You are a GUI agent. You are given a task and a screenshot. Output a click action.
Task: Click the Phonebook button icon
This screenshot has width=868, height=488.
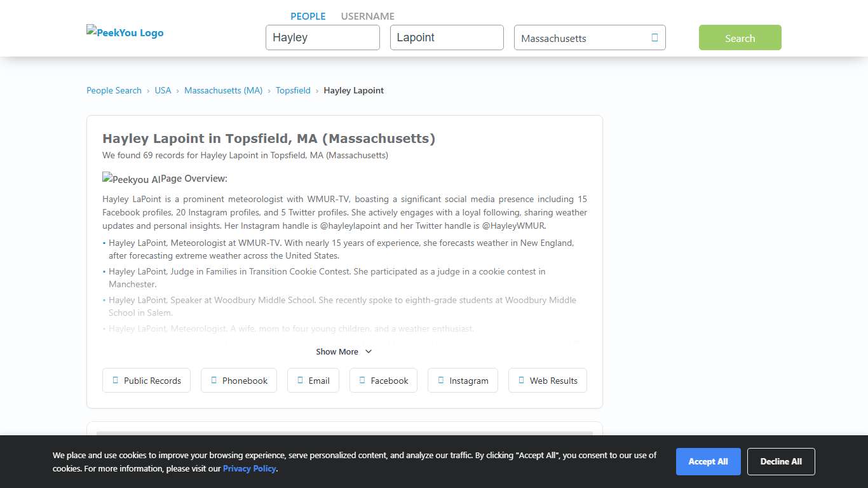pos(214,380)
